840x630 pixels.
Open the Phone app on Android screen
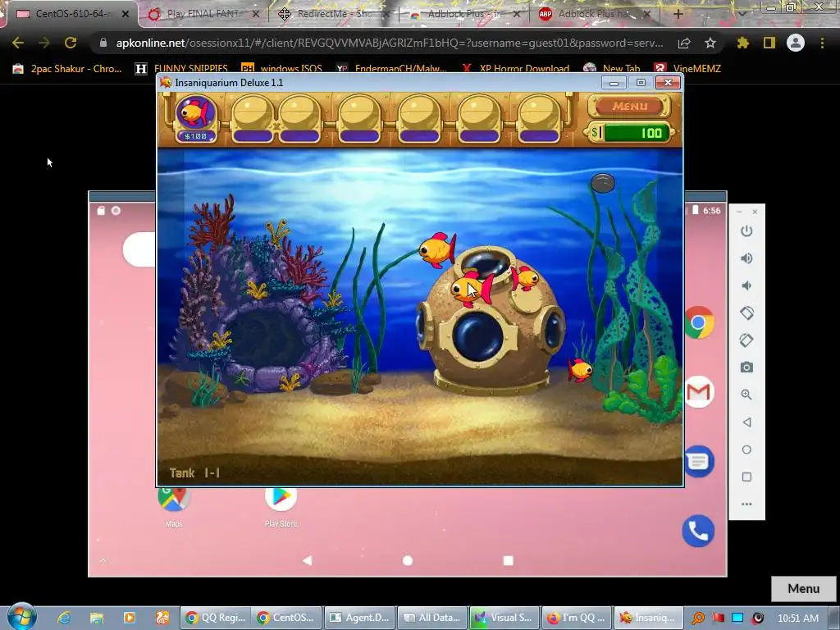click(699, 531)
